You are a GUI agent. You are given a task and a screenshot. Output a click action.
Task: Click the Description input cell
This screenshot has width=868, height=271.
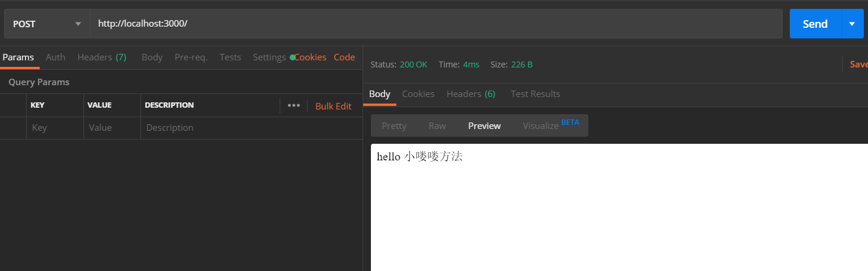(252, 128)
